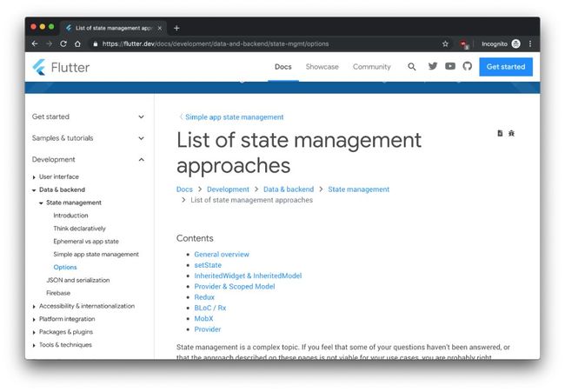The width and height of the screenshot is (565, 392).
Task: Open the Docs nav tab
Action: point(283,67)
